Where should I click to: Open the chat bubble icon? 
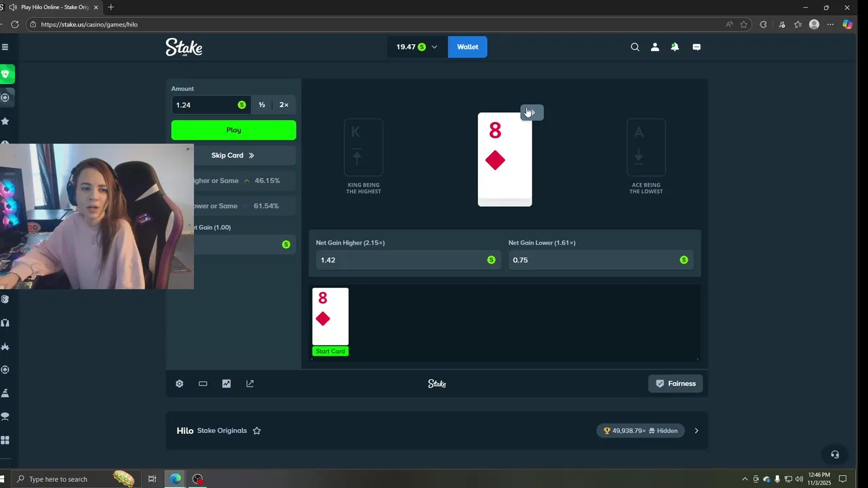point(696,47)
